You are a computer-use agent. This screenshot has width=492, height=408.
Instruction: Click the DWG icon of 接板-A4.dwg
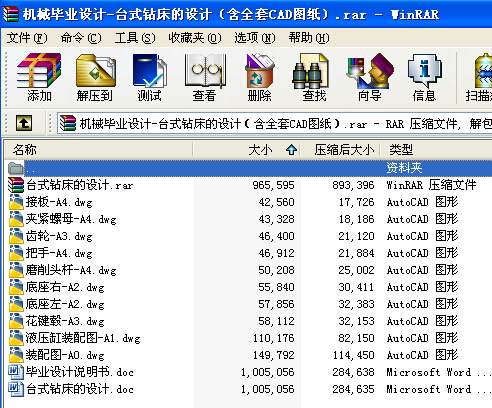[16, 202]
